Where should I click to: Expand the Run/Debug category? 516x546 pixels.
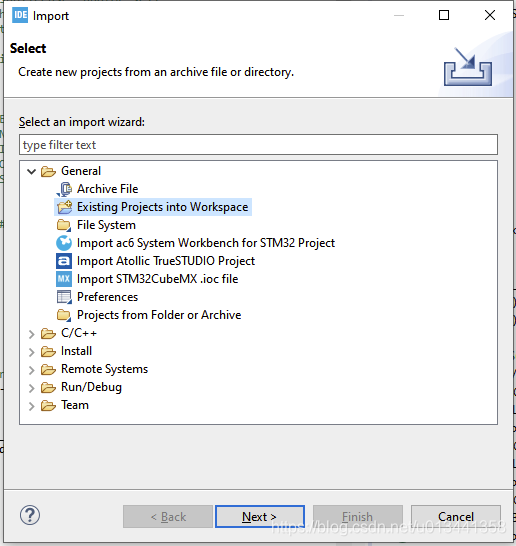coord(32,388)
